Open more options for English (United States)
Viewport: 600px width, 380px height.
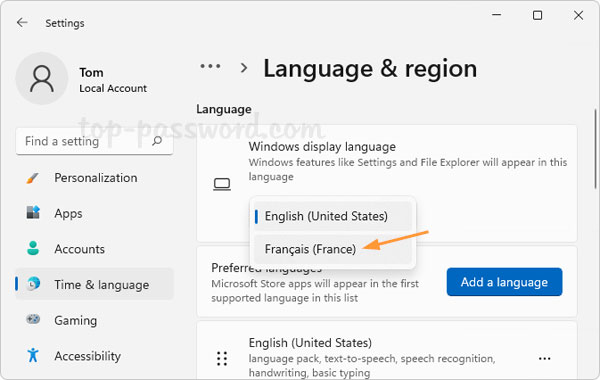click(x=544, y=359)
